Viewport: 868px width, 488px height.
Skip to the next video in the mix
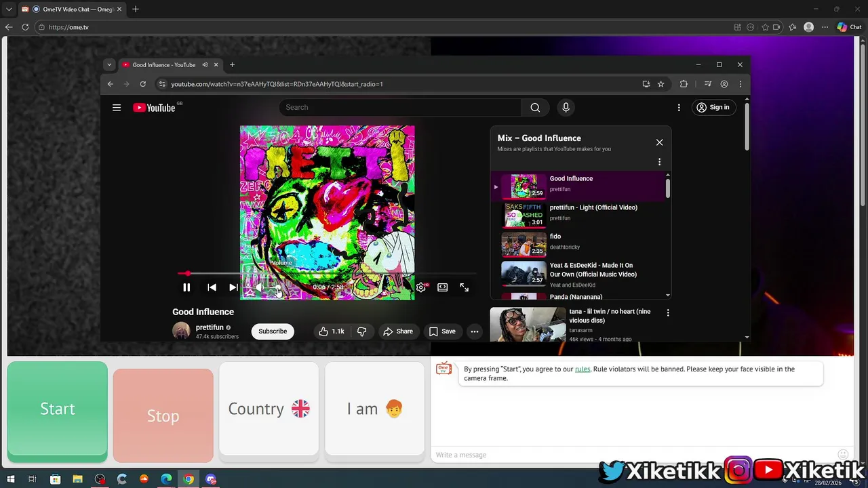click(x=233, y=287)
